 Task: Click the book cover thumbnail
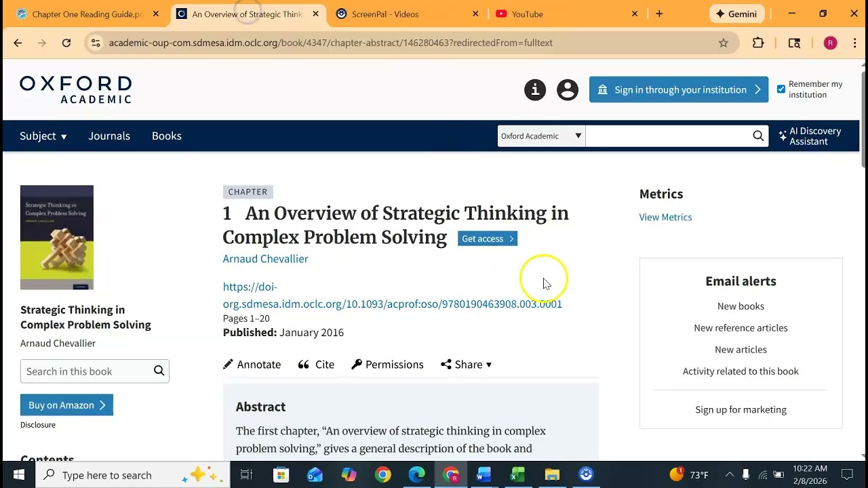pyautogui.click(x=57, y=237)
